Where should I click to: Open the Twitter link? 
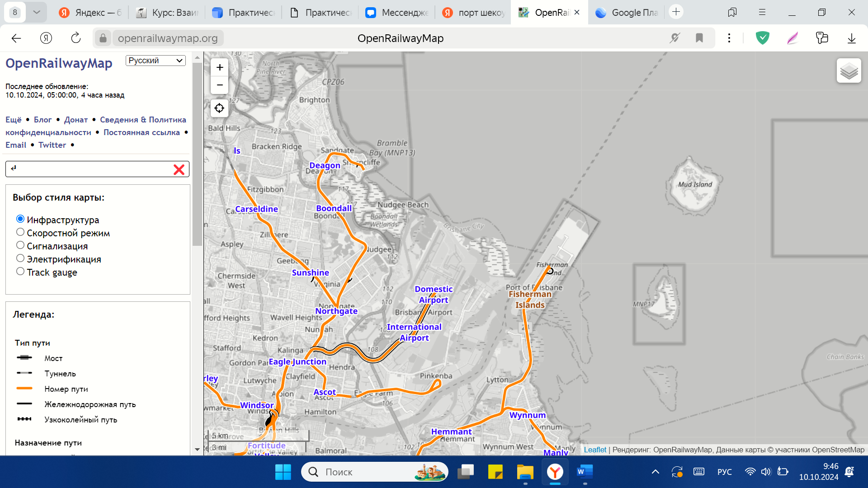click(52, 145)
